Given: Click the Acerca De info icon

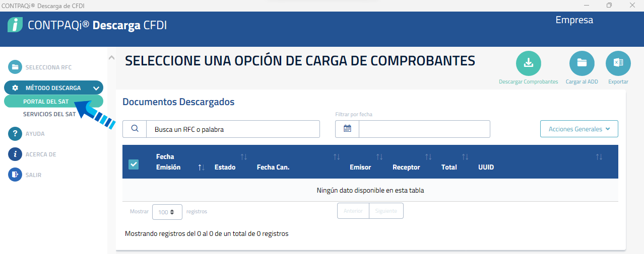Looking at the screenshot, I should pyautogui.click(x=15, y=154).
